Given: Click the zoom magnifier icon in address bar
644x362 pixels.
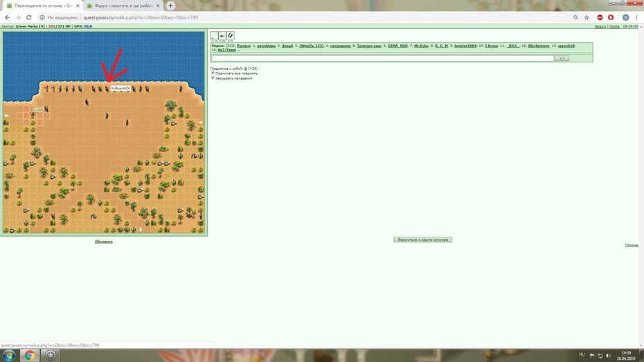Looking at the screenshot, I should [x=576, y=17].
